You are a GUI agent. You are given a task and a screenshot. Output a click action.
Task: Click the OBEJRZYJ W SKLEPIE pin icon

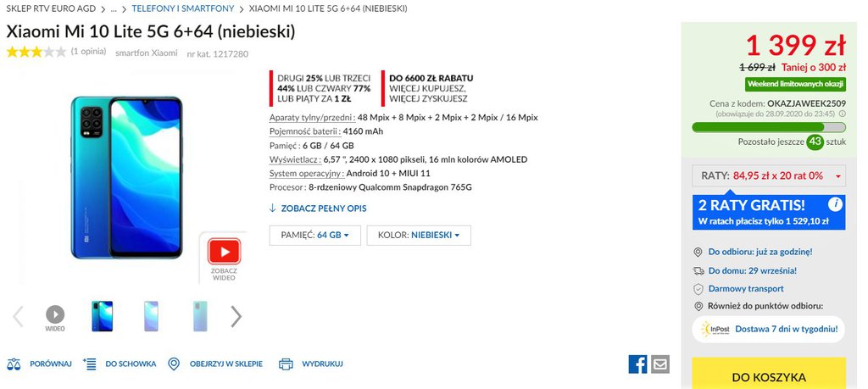tap(174, 364)
